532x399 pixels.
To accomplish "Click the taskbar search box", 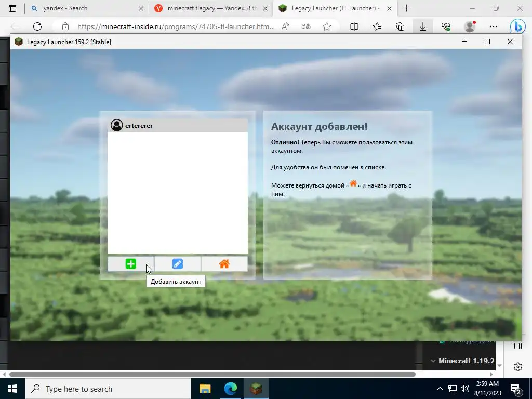I will 108,389.
